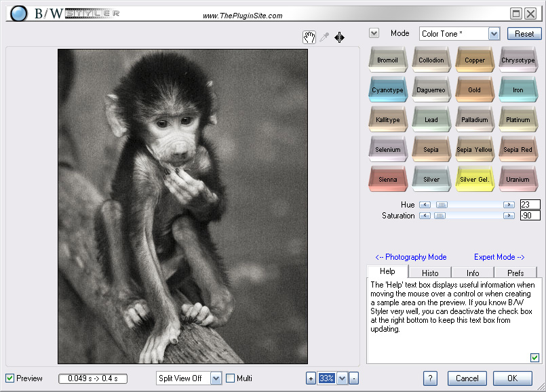Apply the Silver Gel. tone preset
Image resolution: width=546 pixels, height=392 pixels.
[x=475, y=179]
